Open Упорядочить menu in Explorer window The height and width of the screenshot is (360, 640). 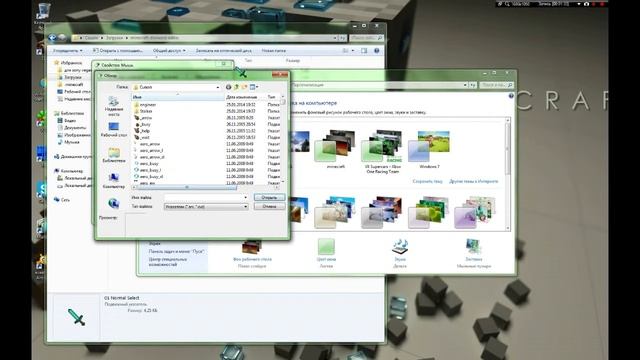click(x=68, y=51)
